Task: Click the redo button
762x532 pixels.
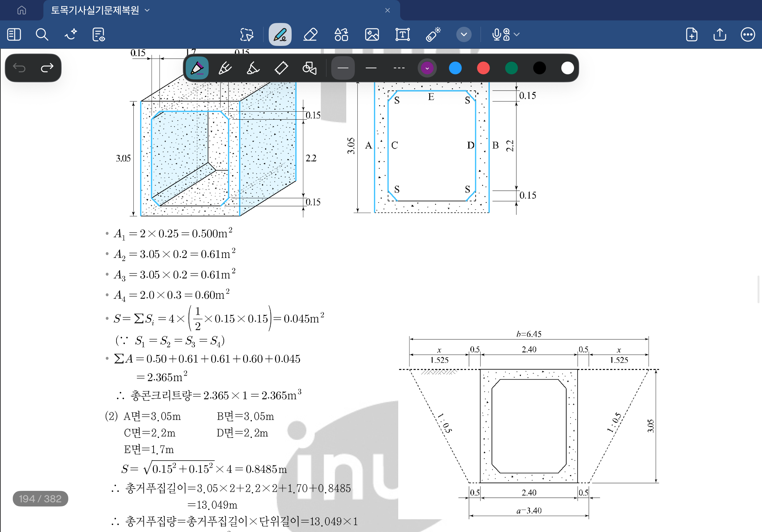Action: (47, 68)
